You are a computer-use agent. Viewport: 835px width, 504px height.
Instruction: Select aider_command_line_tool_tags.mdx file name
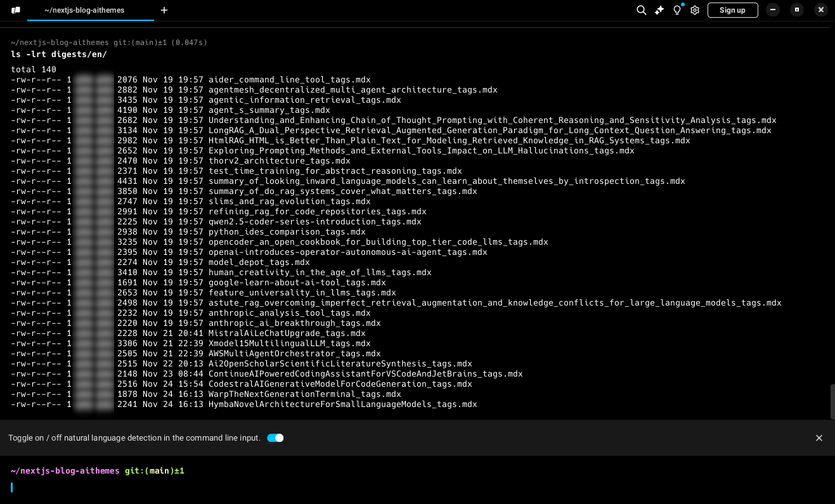tap(290, 80)
